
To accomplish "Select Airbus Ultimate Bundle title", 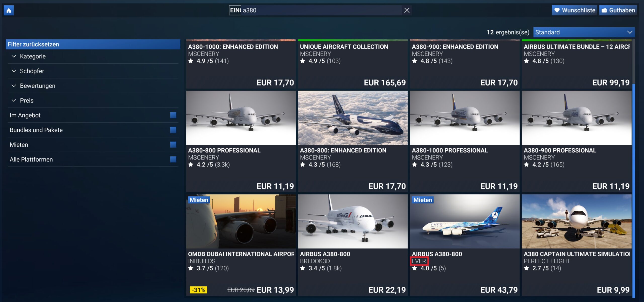I will pos(577,47).
